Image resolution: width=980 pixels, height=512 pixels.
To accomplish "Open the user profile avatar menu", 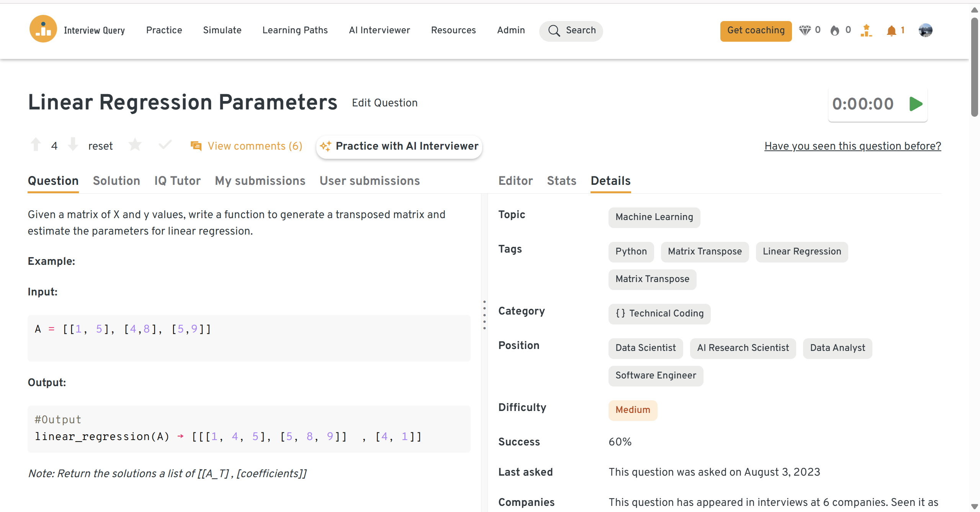I will click(x=925, y=30).
